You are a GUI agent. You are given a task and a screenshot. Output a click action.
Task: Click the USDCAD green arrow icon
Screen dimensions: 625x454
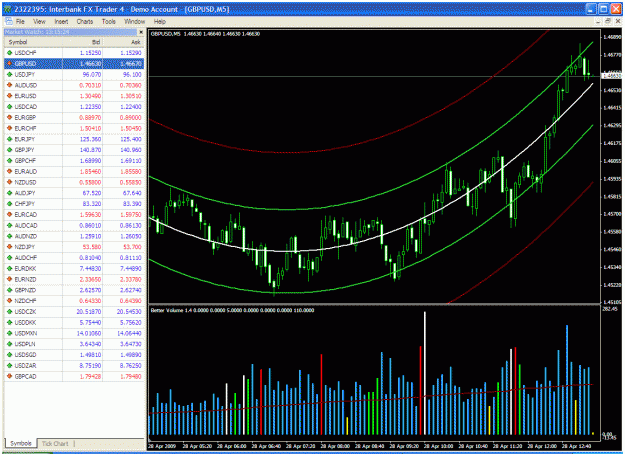pyautogui.click(x=10, y=106)
